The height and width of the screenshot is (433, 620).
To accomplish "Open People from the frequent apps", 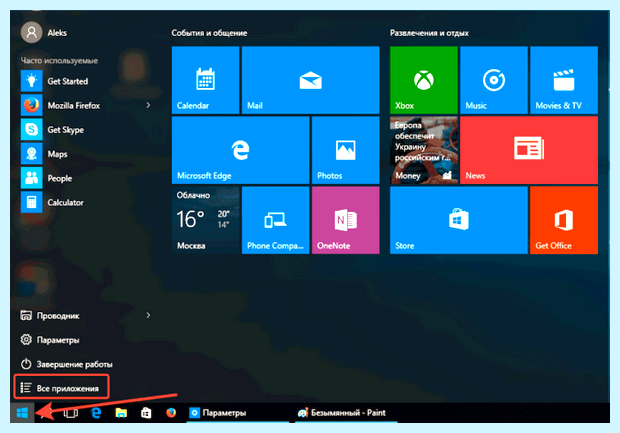I will tap(87, 178).
